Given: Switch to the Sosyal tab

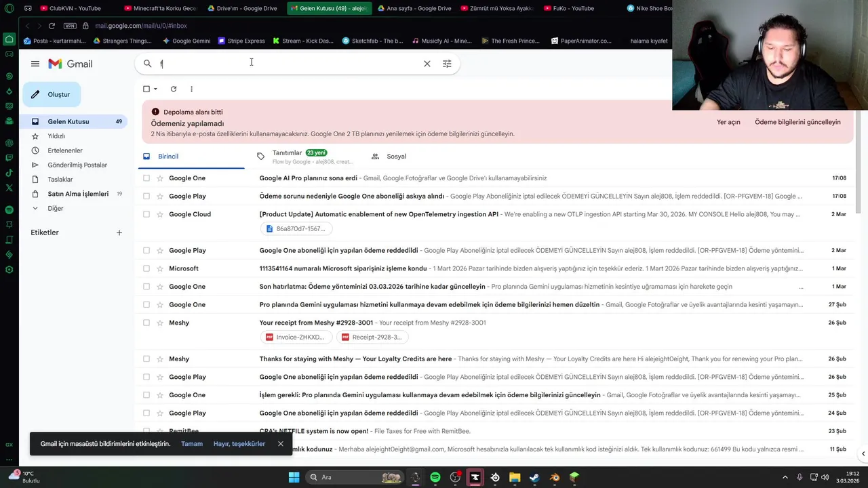Looking at the screenshot, I should click(389, 157).
